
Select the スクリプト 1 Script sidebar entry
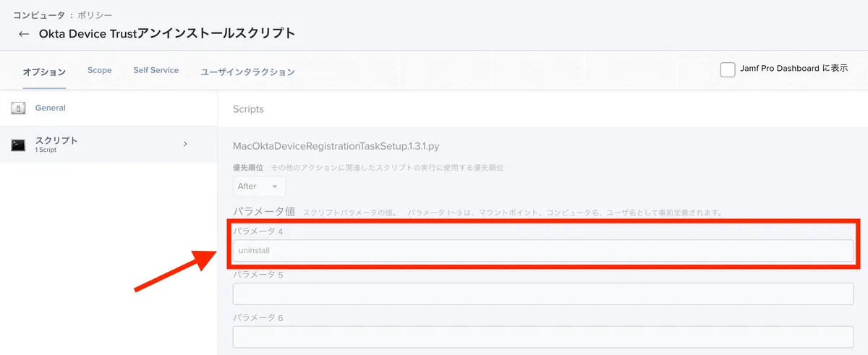(x=56, y=144)
